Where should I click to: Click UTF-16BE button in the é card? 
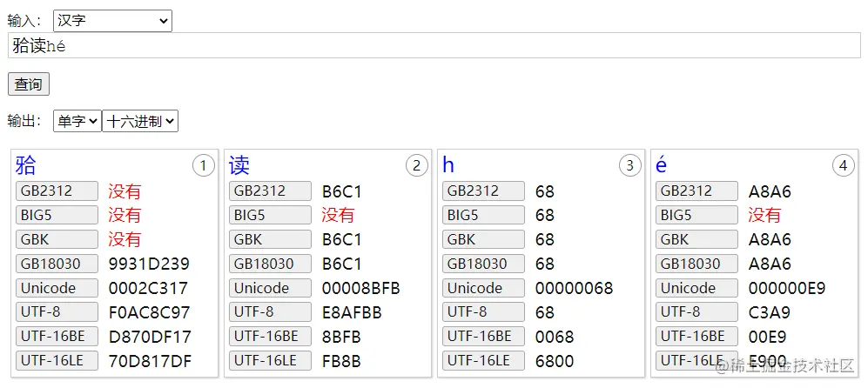pos(697,337)
